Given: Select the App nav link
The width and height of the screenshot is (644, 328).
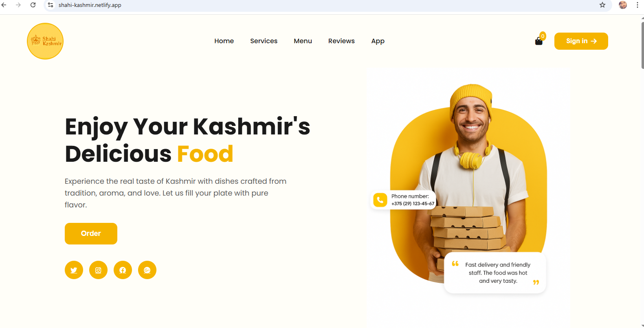Looking at the screenshot, I should (378, 41).
